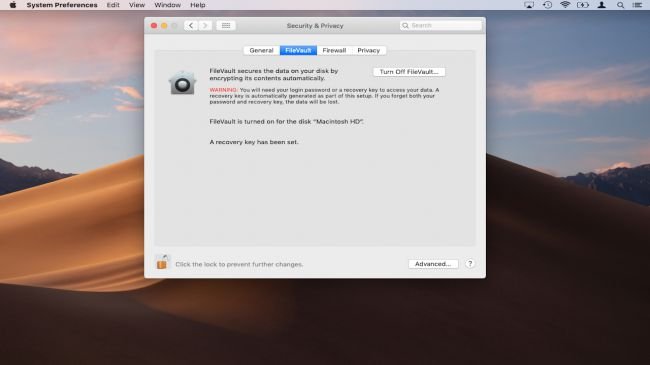Click the 'Security & Privacy' window title
650x365 pixels.
(x=315, y=25)
